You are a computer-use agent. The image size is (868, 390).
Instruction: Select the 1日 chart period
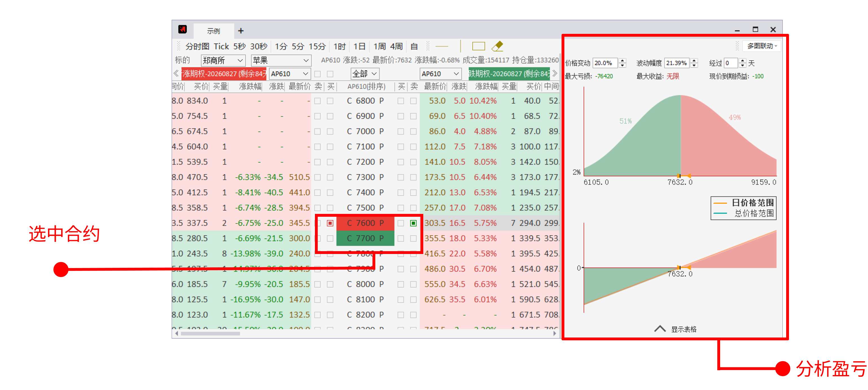tap(360, 46)
